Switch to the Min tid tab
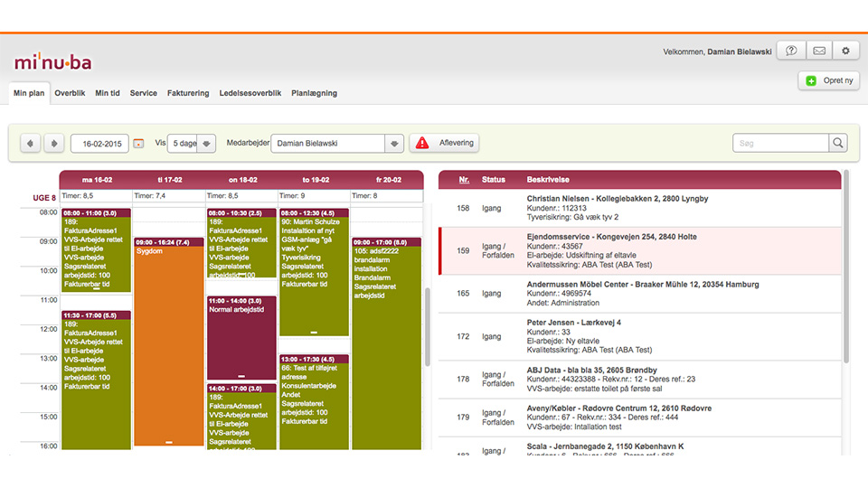This screenshot has width=868, height=488. 108,93
